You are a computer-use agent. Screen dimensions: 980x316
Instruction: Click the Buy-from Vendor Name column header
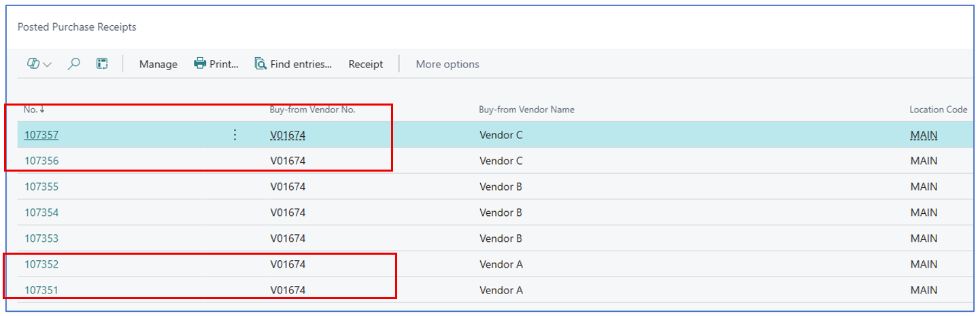526,110
